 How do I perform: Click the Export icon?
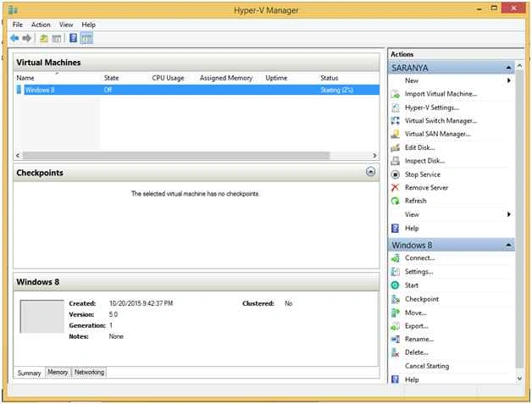pos(396,326)
